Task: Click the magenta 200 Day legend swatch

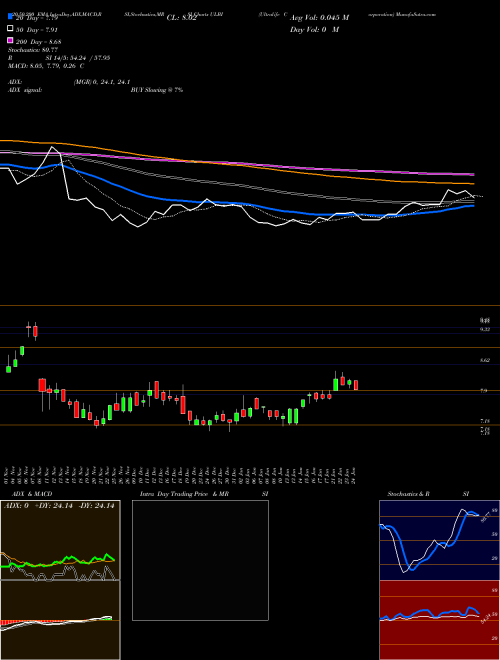Action: [x=10, y=40]
